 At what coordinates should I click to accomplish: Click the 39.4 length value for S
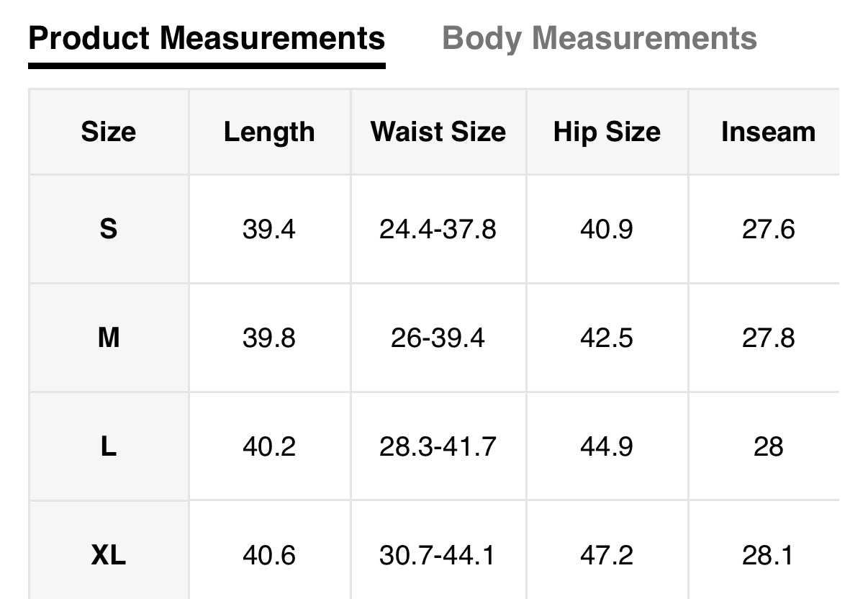(x=269, y=229)
